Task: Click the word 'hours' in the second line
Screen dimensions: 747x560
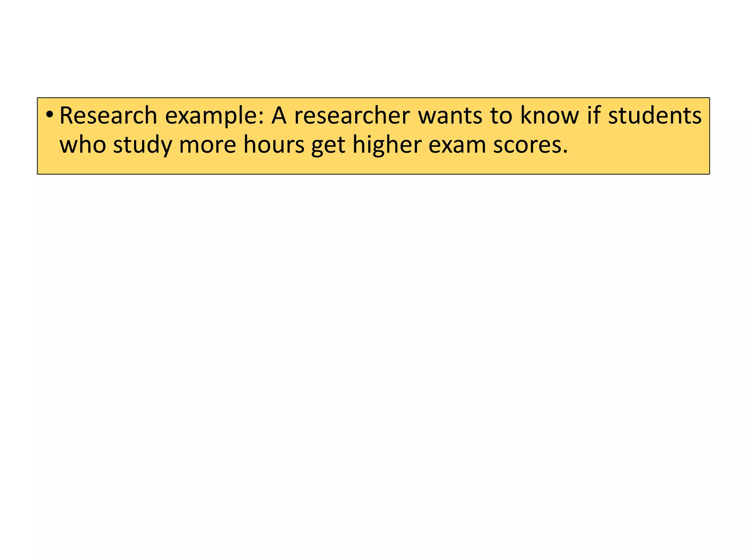Action: tap(274, 145)
